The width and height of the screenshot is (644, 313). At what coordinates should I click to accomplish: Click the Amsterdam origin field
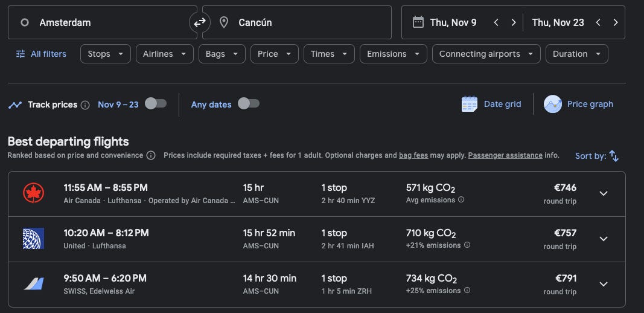103,22
